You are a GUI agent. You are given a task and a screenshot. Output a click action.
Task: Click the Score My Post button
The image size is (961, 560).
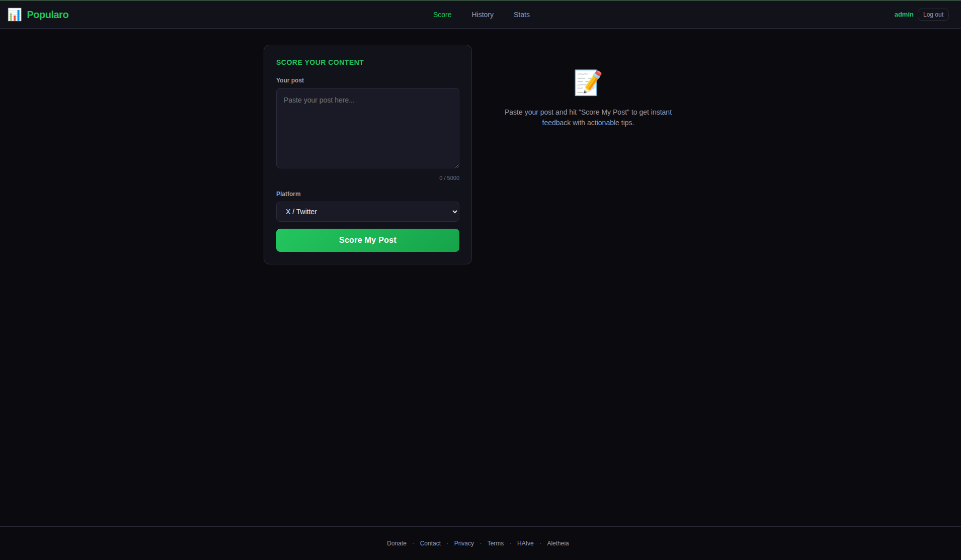pyautogui.click(x=367, y=240)
